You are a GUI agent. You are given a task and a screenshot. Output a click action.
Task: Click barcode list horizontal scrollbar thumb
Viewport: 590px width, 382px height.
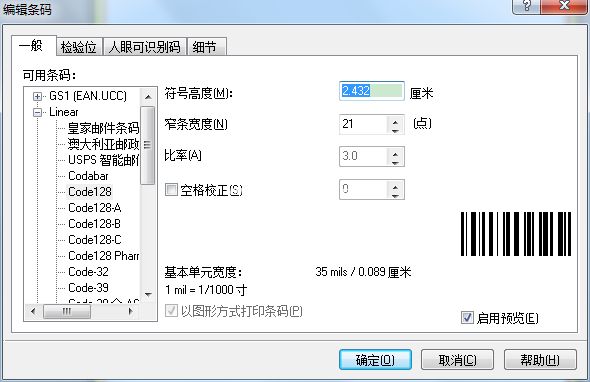click(67, 311)
